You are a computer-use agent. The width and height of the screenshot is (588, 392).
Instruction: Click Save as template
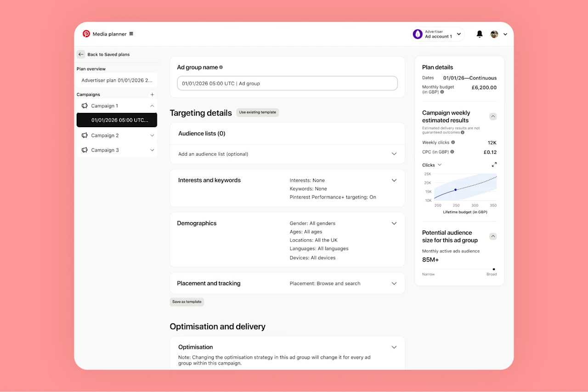point(187,302)
